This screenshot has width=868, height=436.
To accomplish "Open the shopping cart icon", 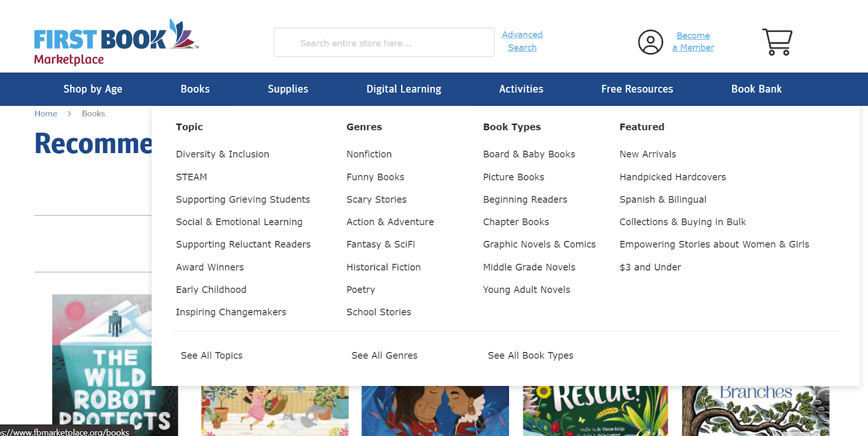I will pos(777,42).
